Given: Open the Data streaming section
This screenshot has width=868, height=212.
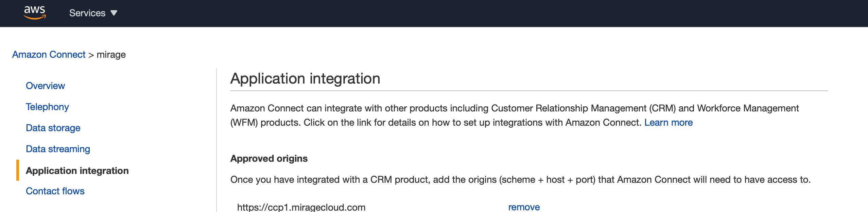Looking at the screenshot, I should click(x=58, y=149).
